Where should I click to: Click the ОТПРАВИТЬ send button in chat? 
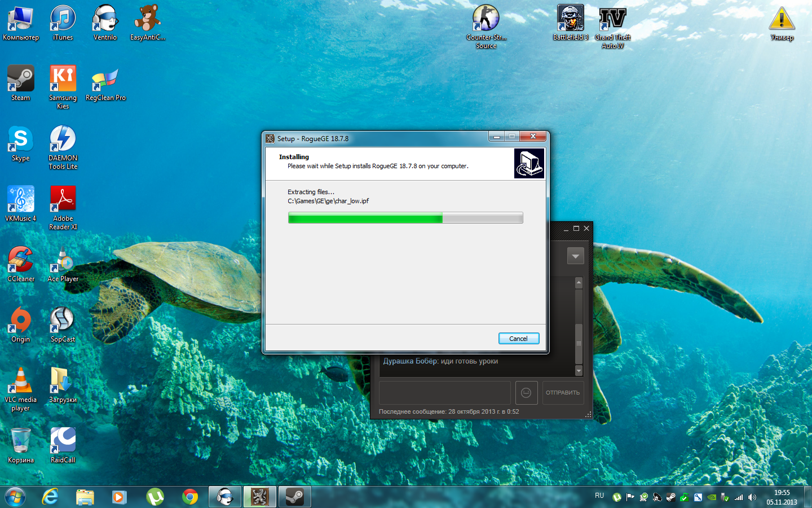click(x=563, y=393)
